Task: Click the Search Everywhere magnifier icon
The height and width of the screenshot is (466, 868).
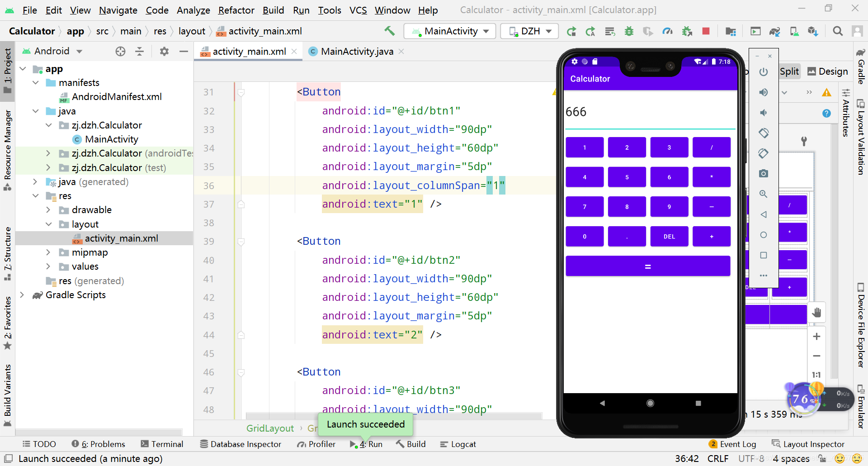Action: pos(838,31)
